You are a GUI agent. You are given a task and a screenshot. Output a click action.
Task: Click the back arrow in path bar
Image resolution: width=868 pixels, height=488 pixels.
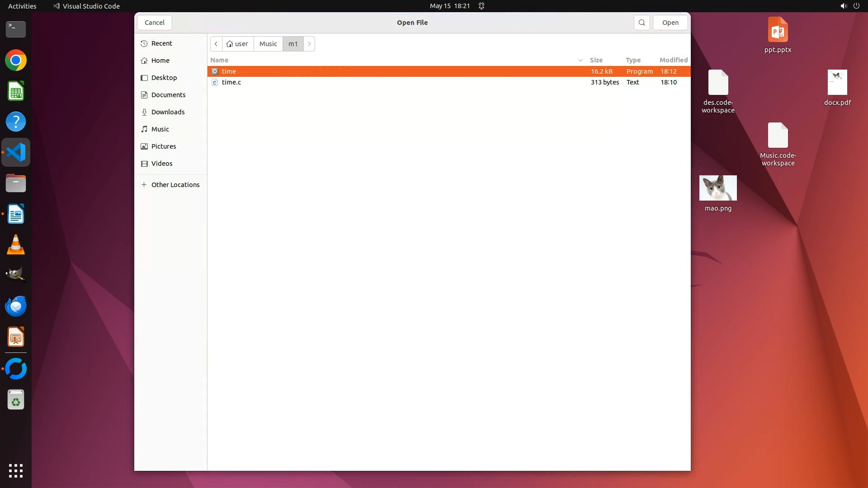216,44
